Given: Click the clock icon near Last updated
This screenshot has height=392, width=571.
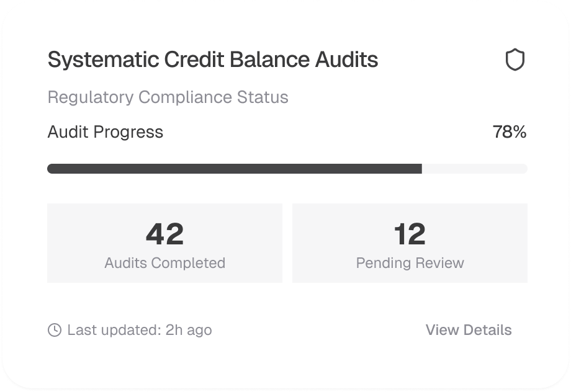Looking at the screenshot, I should tap(55, 330).
